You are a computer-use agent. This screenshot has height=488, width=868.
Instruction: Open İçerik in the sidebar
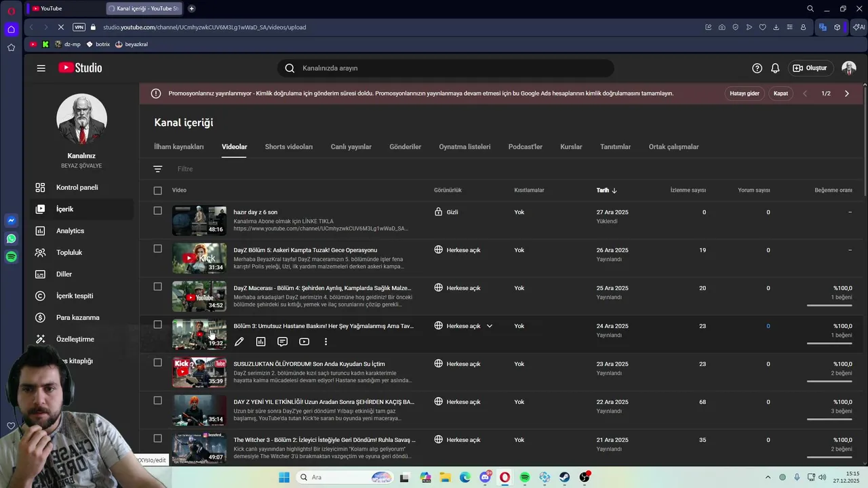[81, 209]
